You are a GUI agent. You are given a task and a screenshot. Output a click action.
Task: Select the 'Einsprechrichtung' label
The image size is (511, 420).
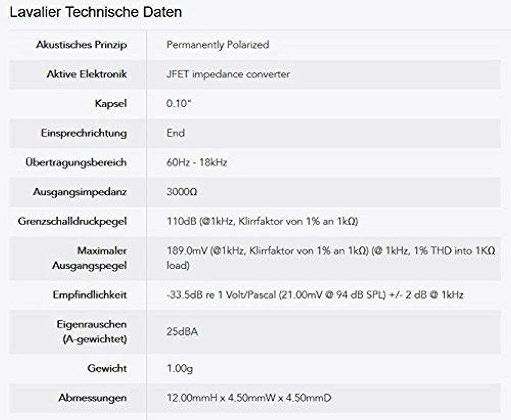point(84,133)
